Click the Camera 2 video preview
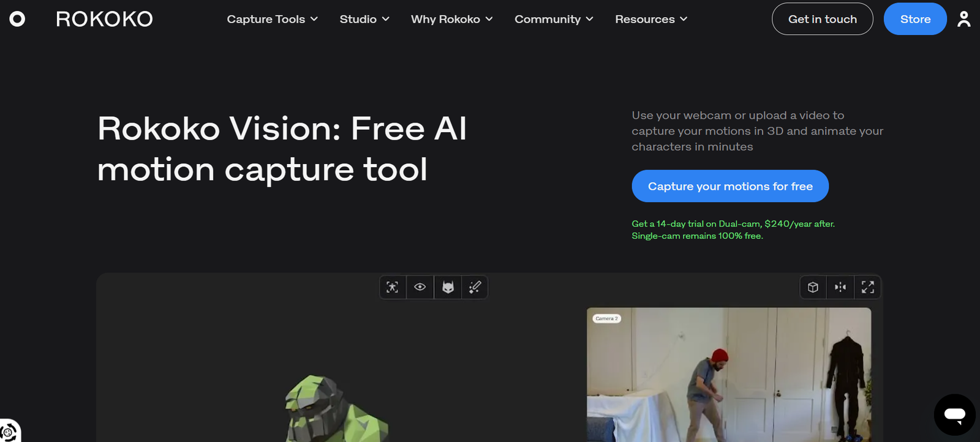The height and width of the screenshot is (442, 980). tap(728, 373)
